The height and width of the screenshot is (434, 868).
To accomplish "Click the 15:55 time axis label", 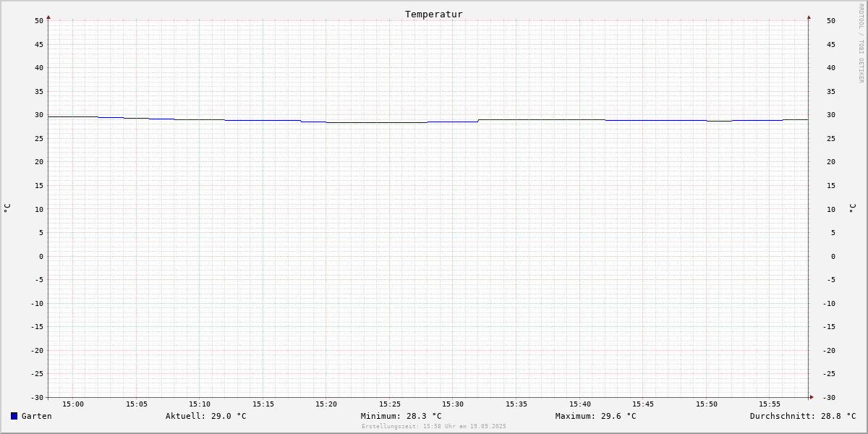I will (770, 404).
